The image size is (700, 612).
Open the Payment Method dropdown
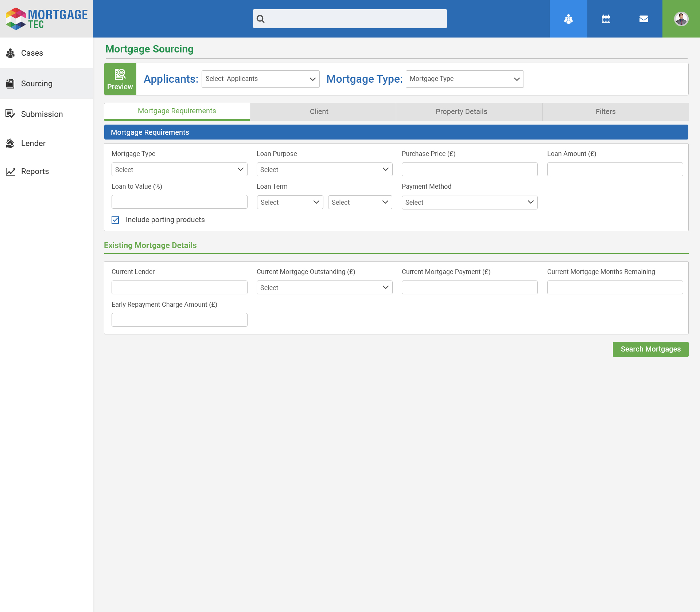[x=469, y=203]
